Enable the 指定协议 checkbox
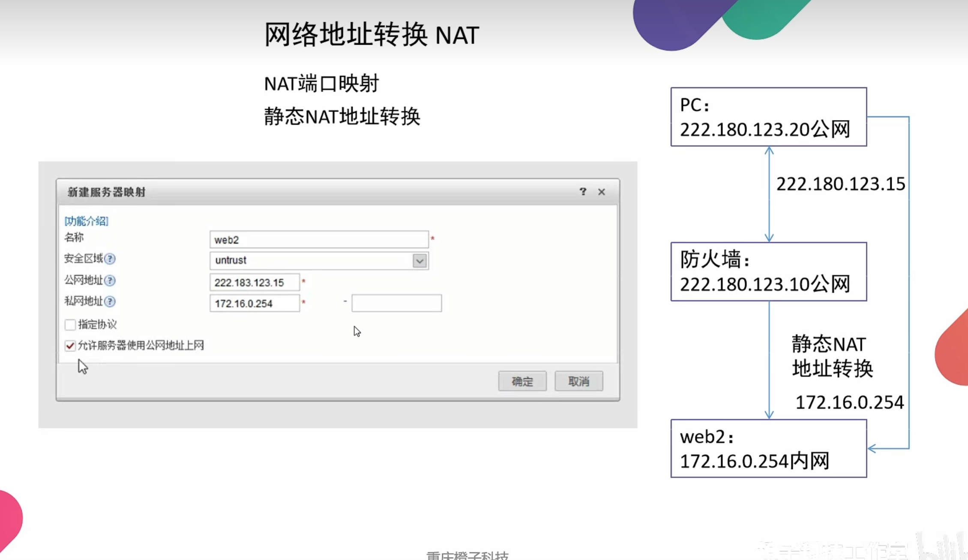The width and height of the screenshot is (968, 560). (x=70, y=325)
